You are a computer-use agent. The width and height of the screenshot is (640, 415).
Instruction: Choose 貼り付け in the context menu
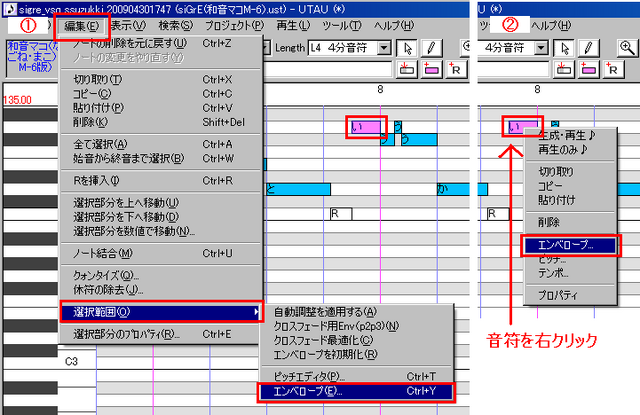point(570,200)
